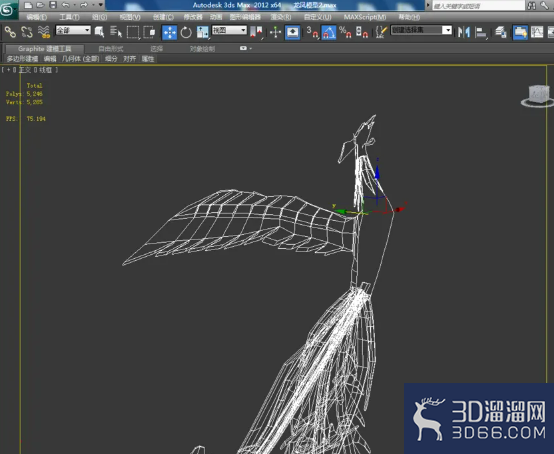Open the 自定义(U) menu

point(318,17)
